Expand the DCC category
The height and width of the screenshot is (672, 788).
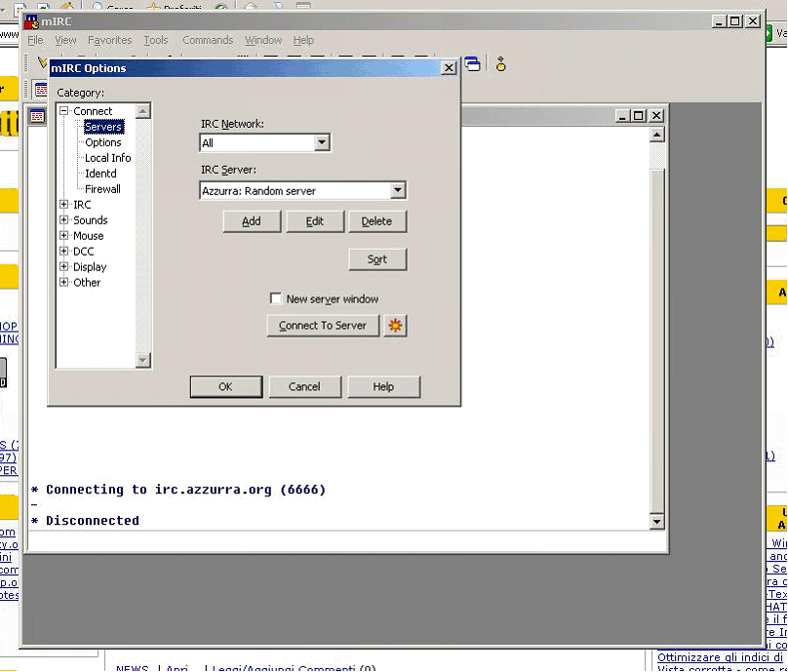click(63, 251)
